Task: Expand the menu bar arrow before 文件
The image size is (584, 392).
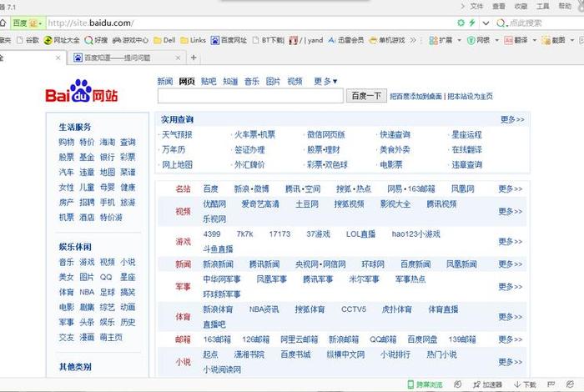Action: pos(462,7)
